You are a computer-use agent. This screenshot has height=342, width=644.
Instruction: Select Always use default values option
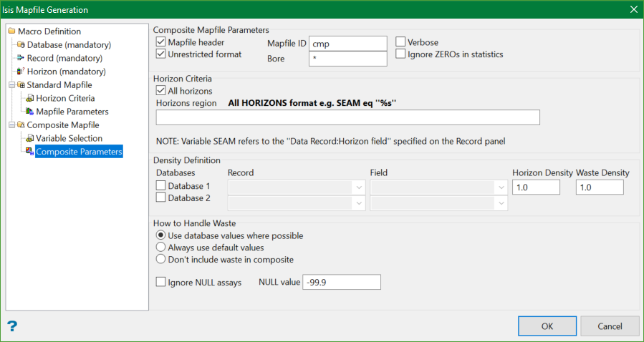[x=160, y=248]
